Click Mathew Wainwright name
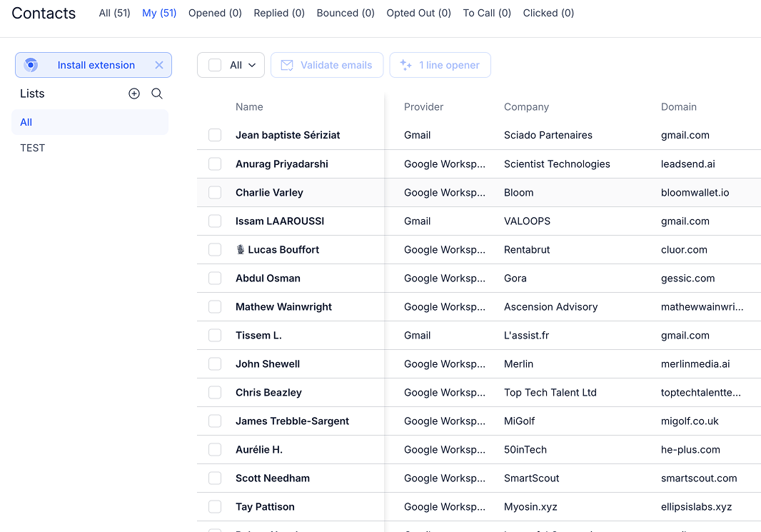 284,307
